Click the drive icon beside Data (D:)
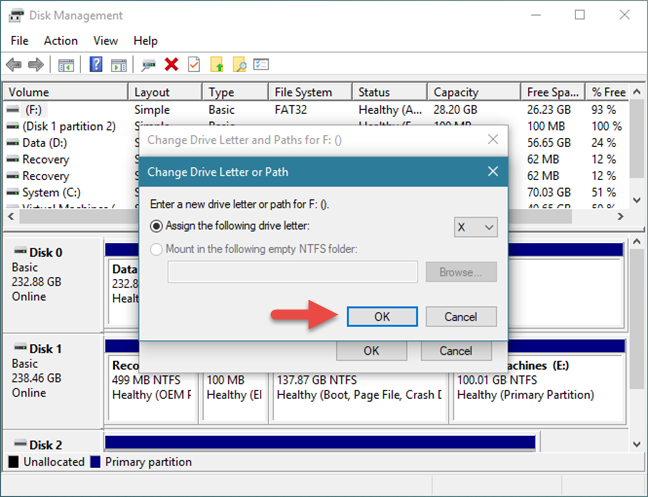The image size is (648, 497). point(13,143)
